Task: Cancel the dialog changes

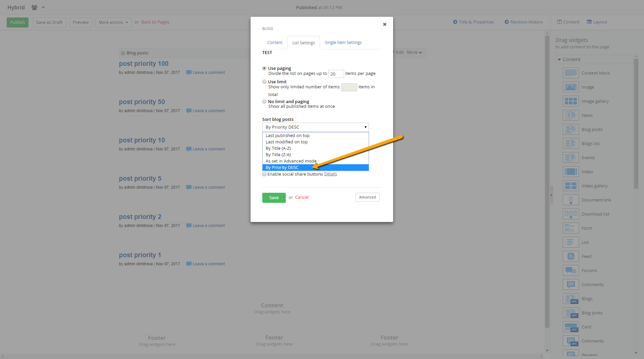Action: (x=302, y=197)
